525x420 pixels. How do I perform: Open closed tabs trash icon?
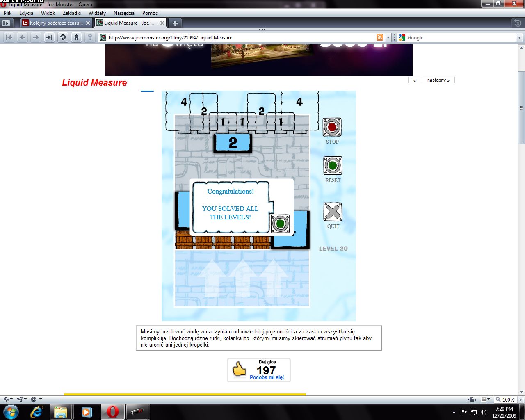pos(518,23)
